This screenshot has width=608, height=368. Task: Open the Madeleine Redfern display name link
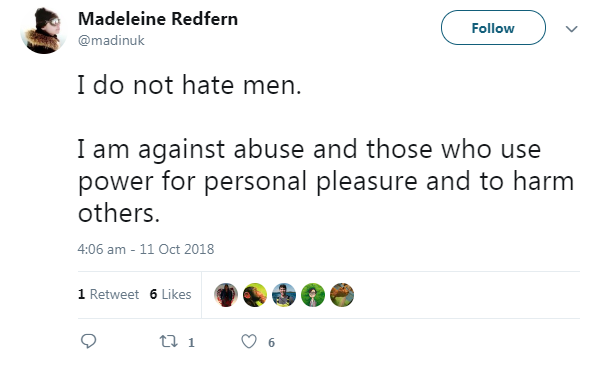coord(158,19)
